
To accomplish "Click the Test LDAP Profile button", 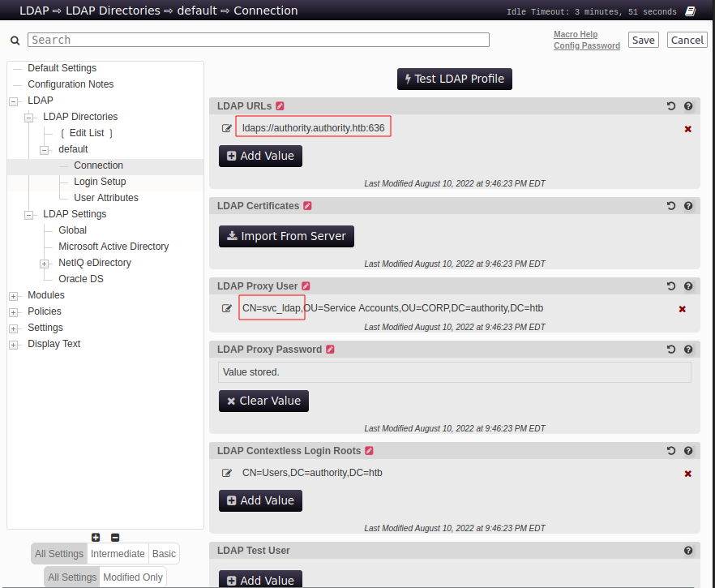I will (x=454, y=79).
